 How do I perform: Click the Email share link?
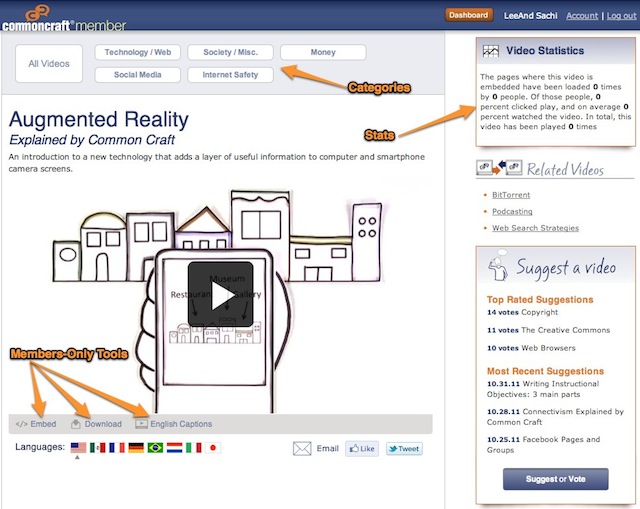pos(328,449)
